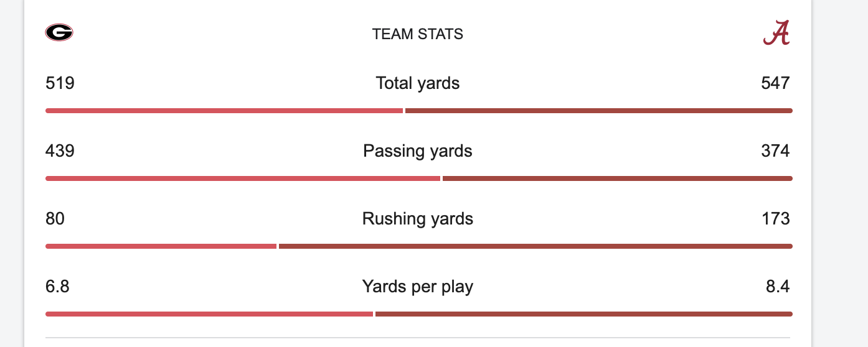Image resolution: width=868 pixels, height=347 pixels.
Task: Click Georgia's 6.8 yards per play value
Action: (57, 287)
